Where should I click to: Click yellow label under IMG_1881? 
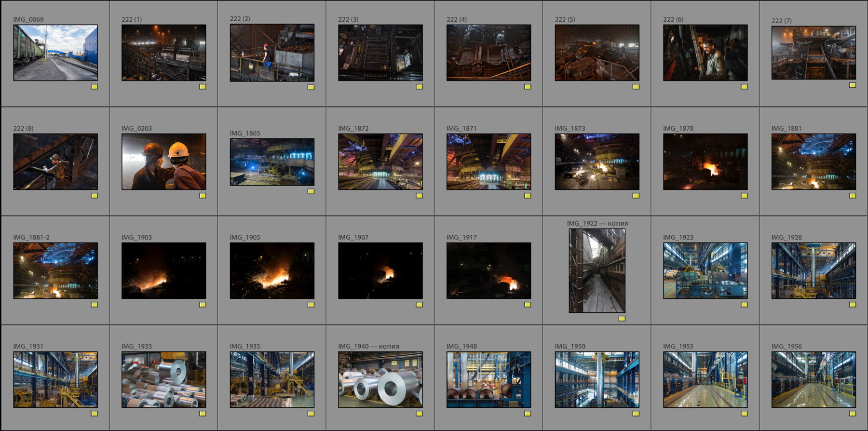tap(853, 196)
